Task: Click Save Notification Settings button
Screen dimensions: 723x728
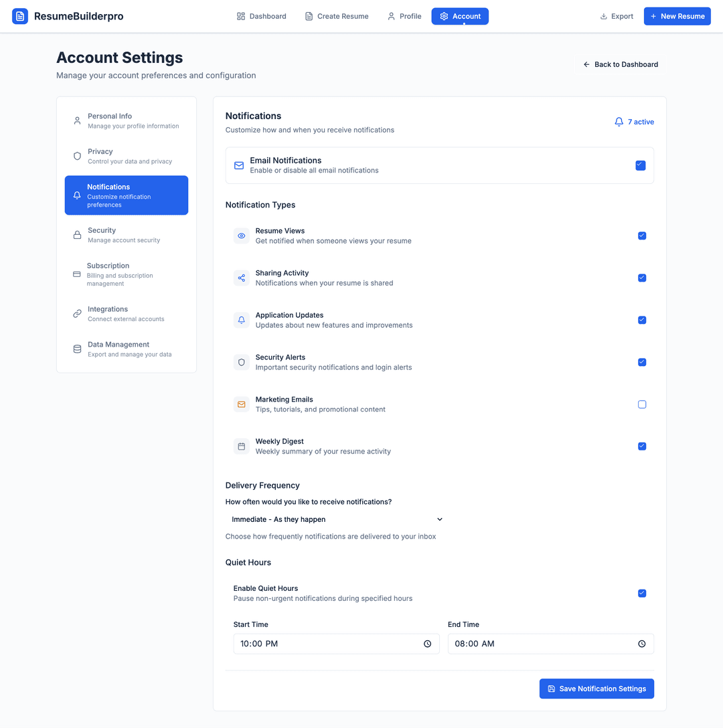Action: [x=596, y=689]
